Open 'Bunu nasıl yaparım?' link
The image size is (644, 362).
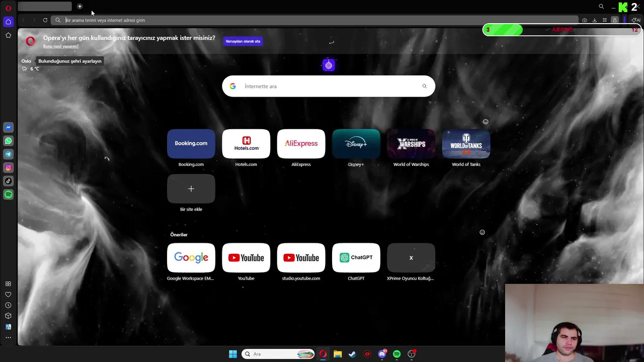click(x=61, y=46)
